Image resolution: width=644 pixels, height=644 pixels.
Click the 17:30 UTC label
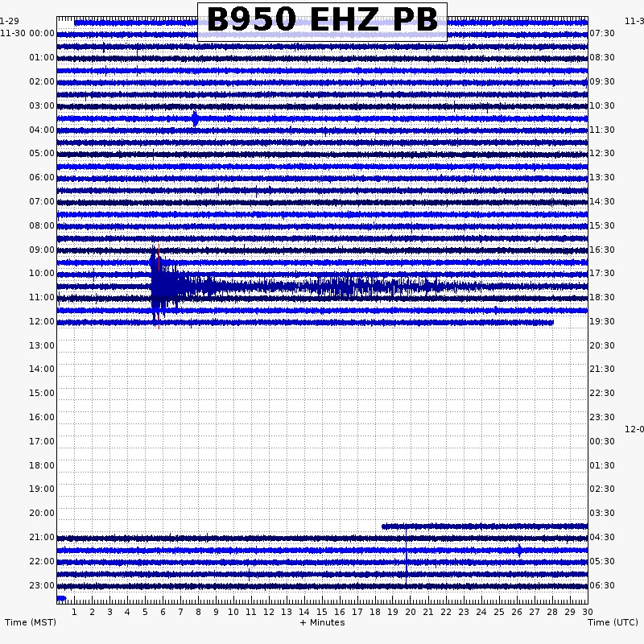(602, 273)
